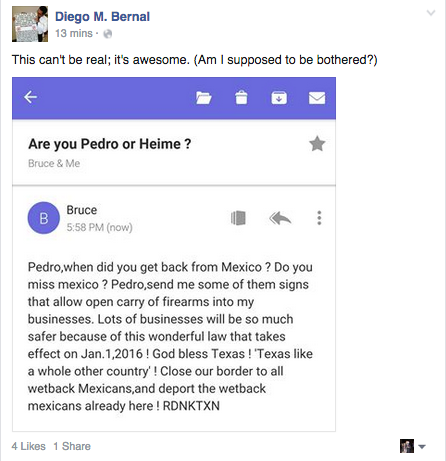This screenshot has height=461, width=446.
Task: Toggle the star on the email subject
Action: (x=317, y=144)
